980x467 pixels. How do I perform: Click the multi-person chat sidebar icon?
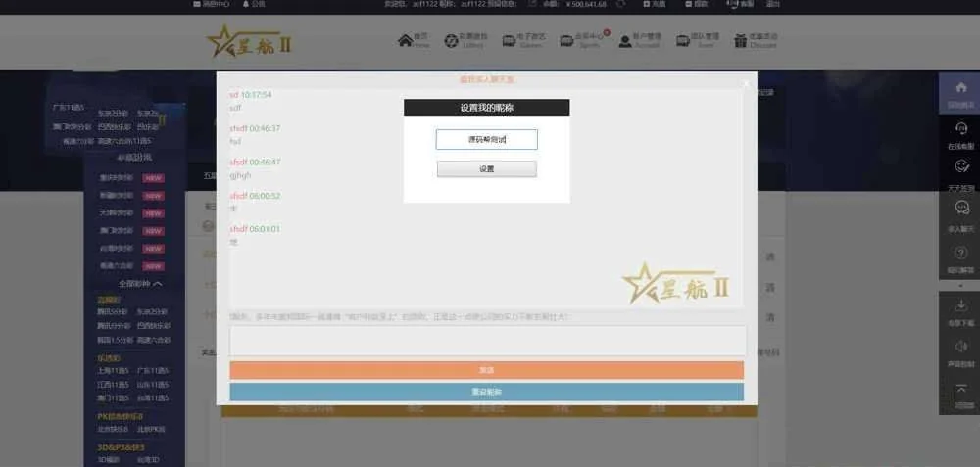pyautogui.click(x=960, y=210)
